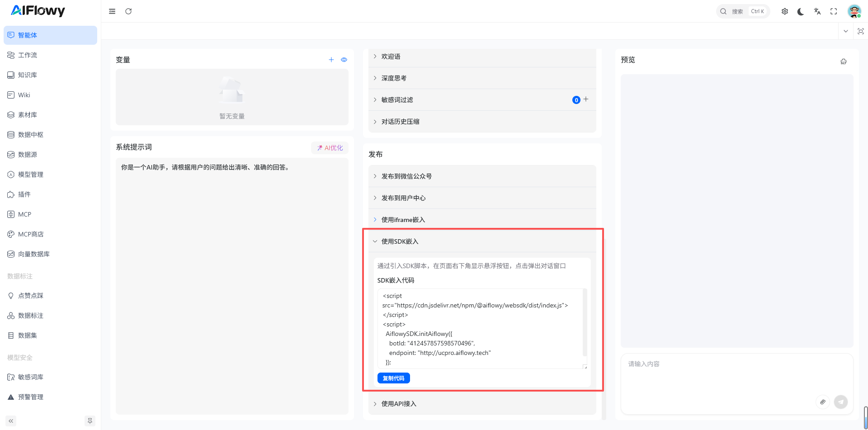Click the 数据源 sidebar icon
This screenshot has width=868, height=430.
(11, 155)
